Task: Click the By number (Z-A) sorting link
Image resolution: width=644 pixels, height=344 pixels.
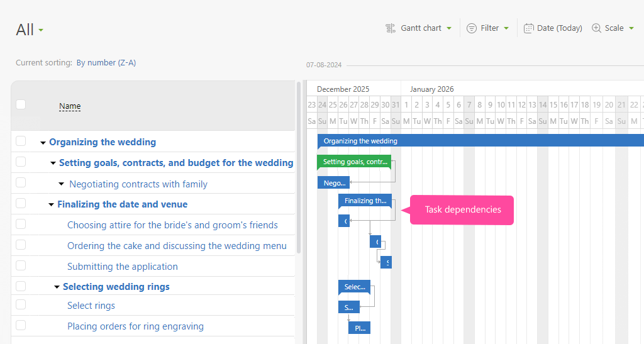Action: click(106, 63)
